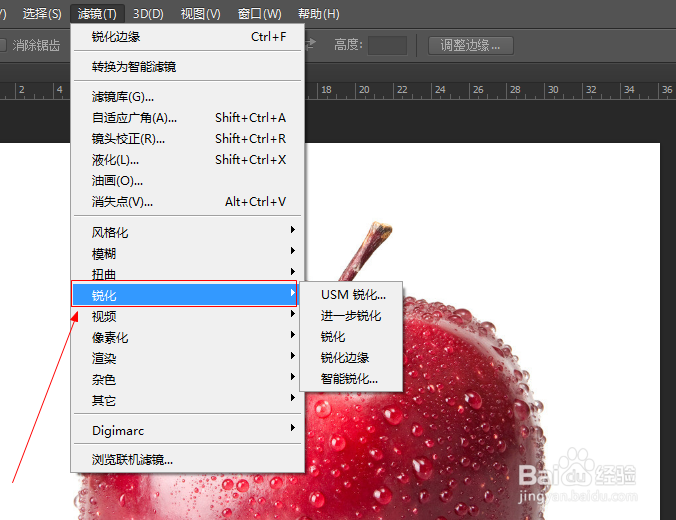Open 液化(L)... liquify filter
The image size is (676, 520).
pyautogui.click(x=188, y=160)
